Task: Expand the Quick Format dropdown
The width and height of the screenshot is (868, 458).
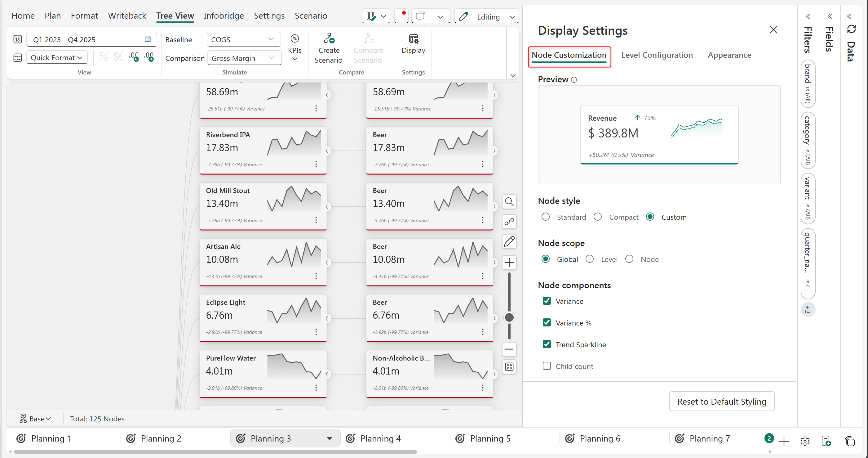Action: (57, 58)
